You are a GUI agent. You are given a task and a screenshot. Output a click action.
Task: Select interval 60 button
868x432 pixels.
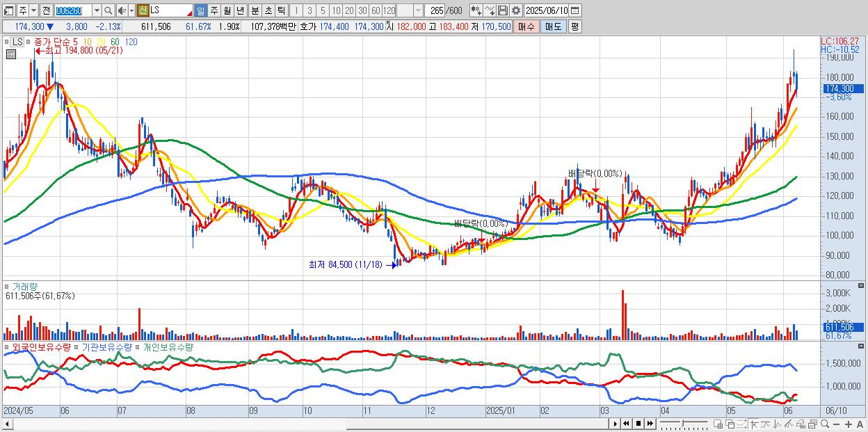point(376,11)
